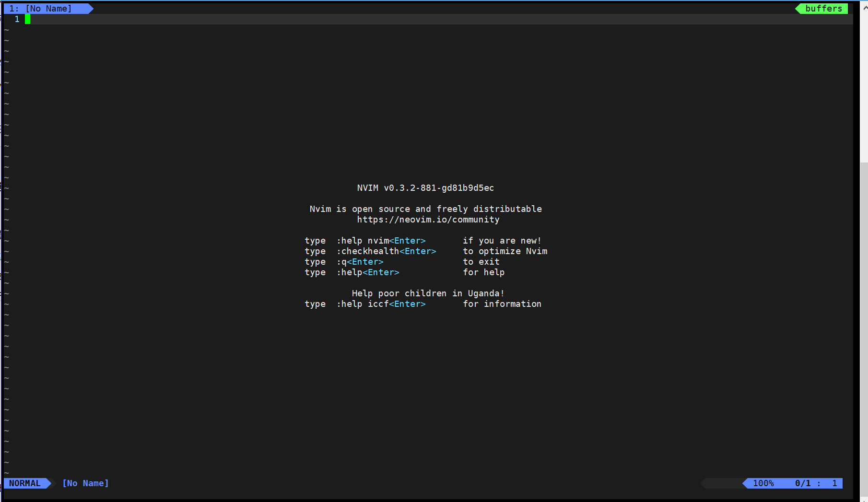The width and height of the screenshot is (868, 502).
Task: Click 'if you are new!' text
Action: click(x=502, y=241)
